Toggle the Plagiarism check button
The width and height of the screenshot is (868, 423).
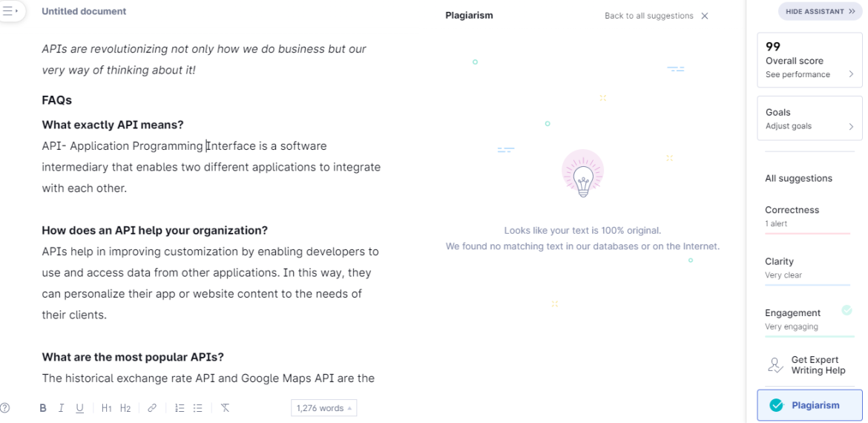point(809,405)
